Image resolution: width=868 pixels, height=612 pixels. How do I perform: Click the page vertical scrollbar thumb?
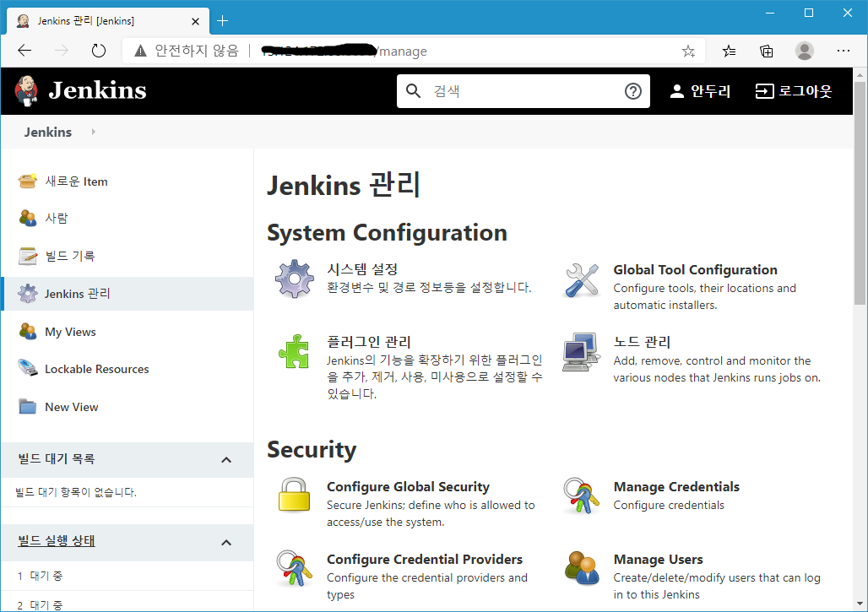click(860, 192)
